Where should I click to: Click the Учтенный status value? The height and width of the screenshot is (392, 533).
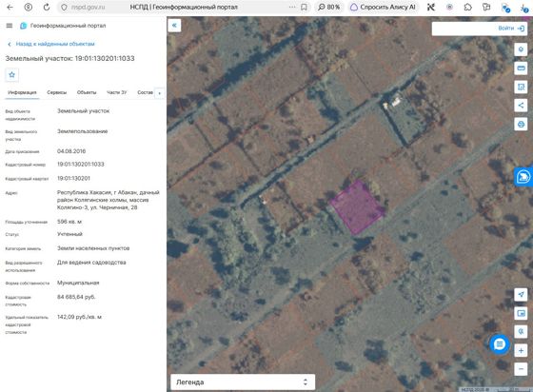[x=69, y=234]
